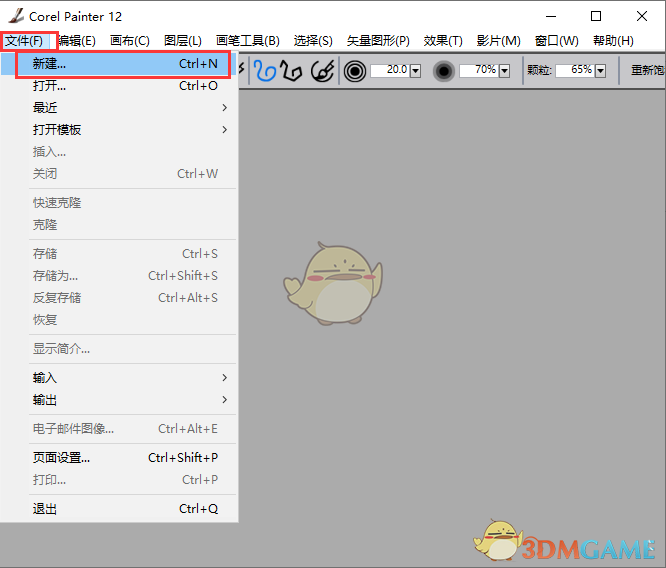Click the opacity value field 70%
Image resolution: width=666 pixels, height=568 pixels.
point(479,70)
